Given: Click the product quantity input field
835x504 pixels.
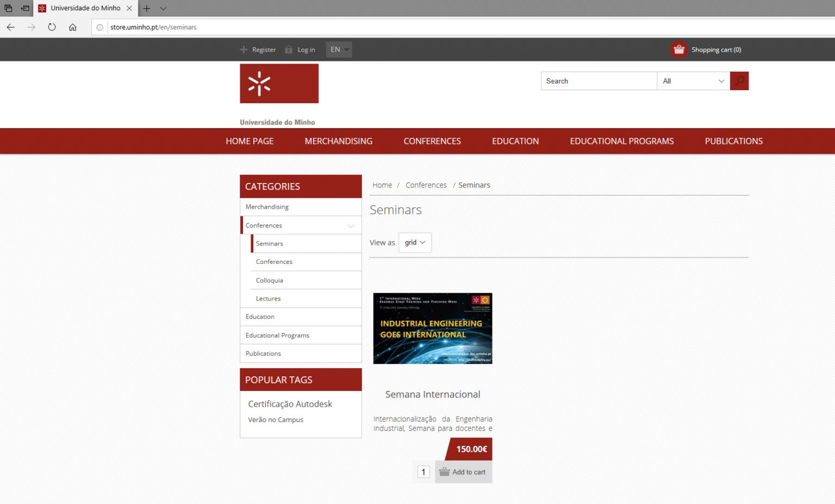Looking at the screenshot, I should coord(423,472).
